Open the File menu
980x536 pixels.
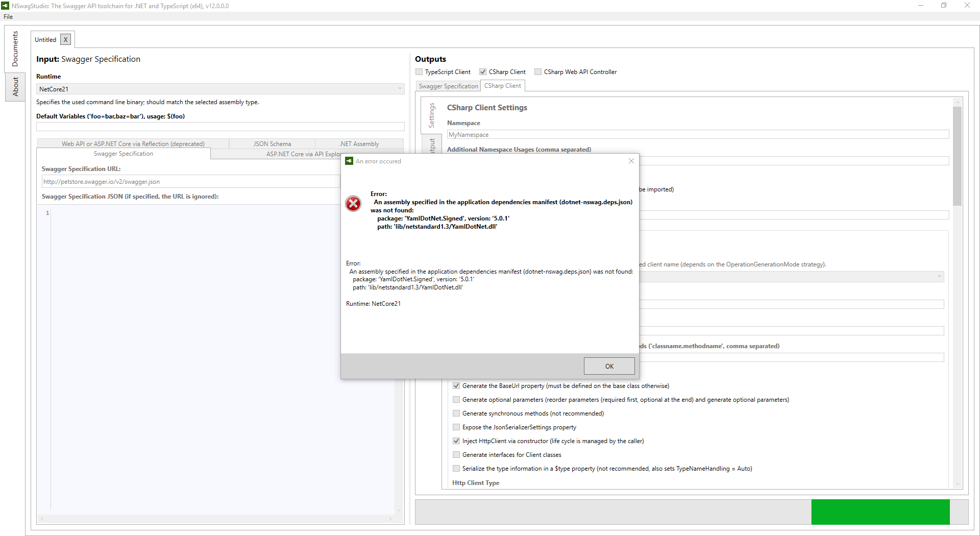coord(8,16)
